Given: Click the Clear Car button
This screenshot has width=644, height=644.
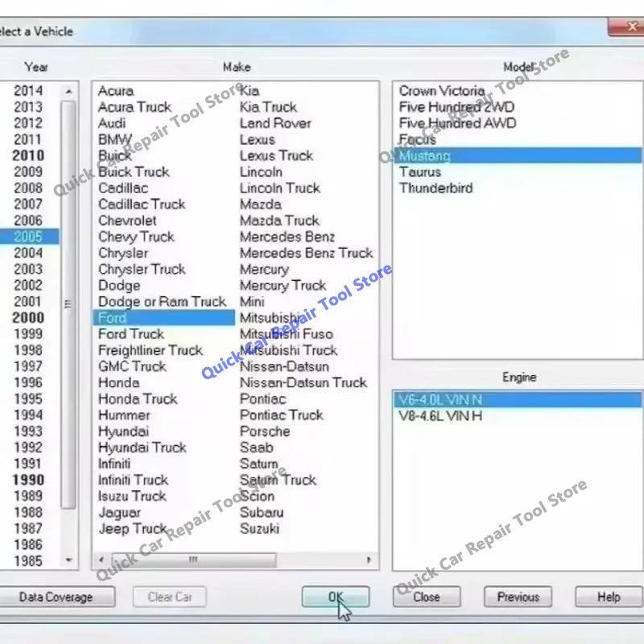Looking at the screenshot, I should (169, 597).
